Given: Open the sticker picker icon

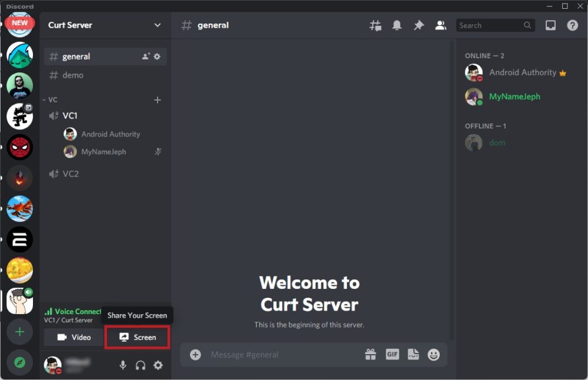Looking at the screenshot, I should click(x=413, y=354).
